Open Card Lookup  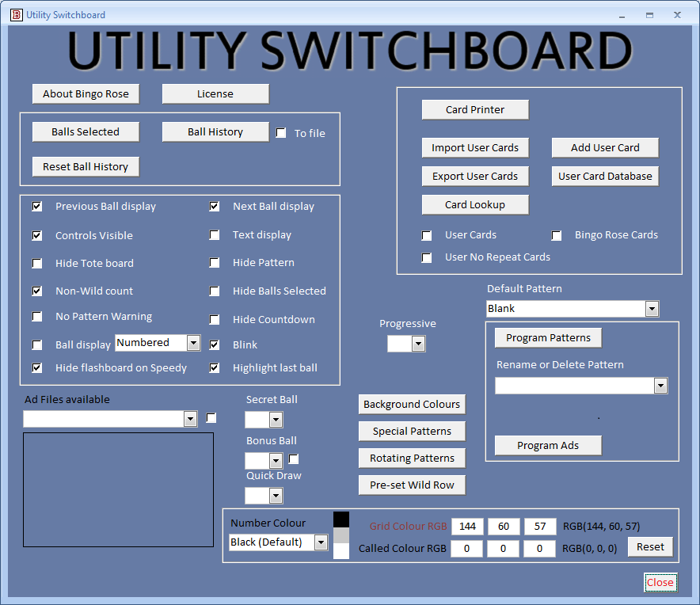tap(475, 204)
